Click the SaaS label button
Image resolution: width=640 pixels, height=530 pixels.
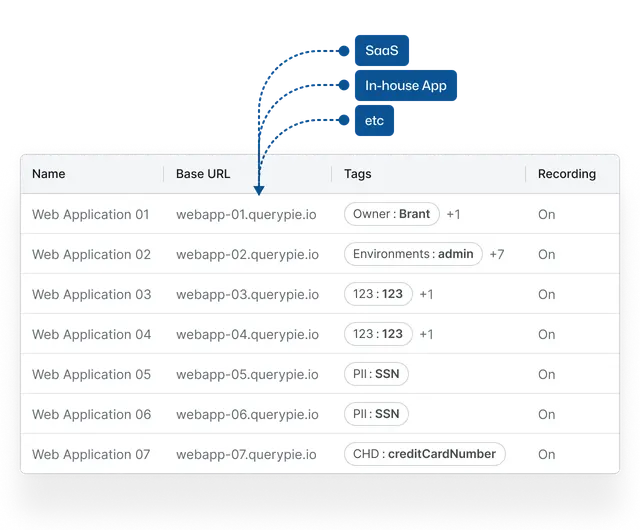pyautogui.click(x=382, y=51)
